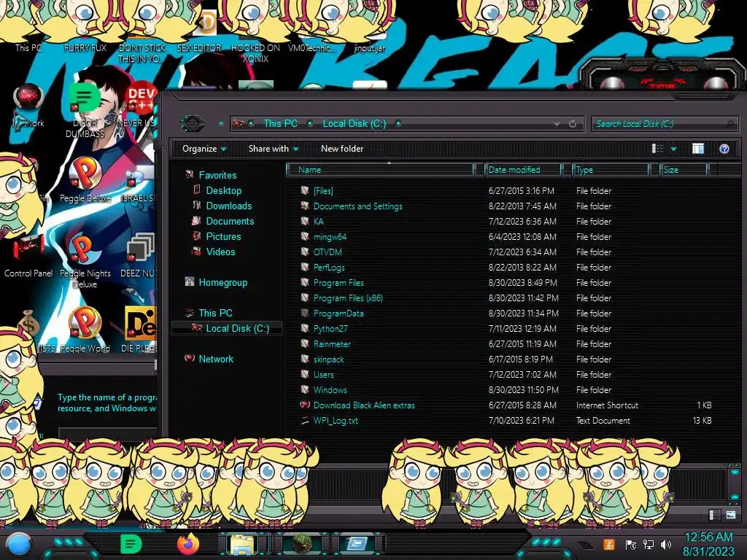This screenshot has height=560, width=747.
Task: Click the green app icon on the taskbar
Action: point(131,544)
